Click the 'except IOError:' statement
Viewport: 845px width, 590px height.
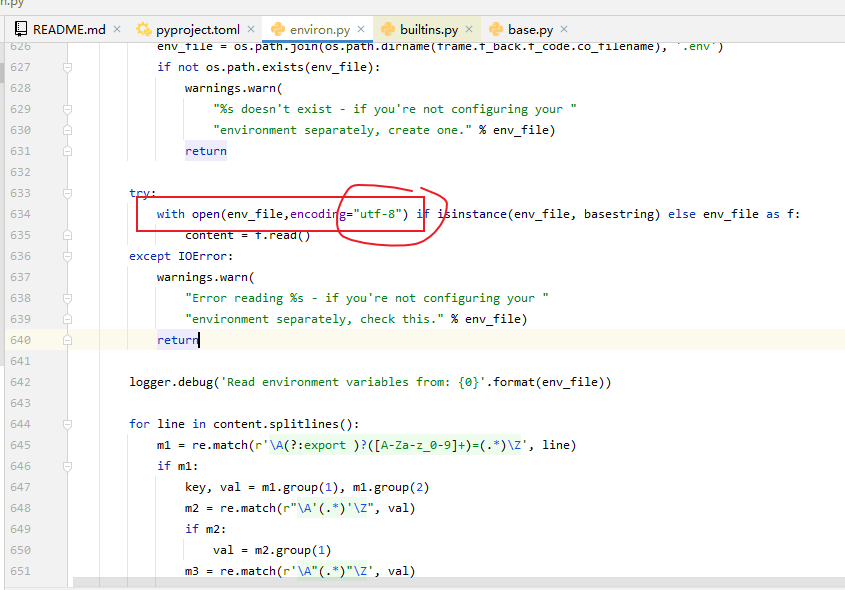pyautogui.click(x=181, y=256)
